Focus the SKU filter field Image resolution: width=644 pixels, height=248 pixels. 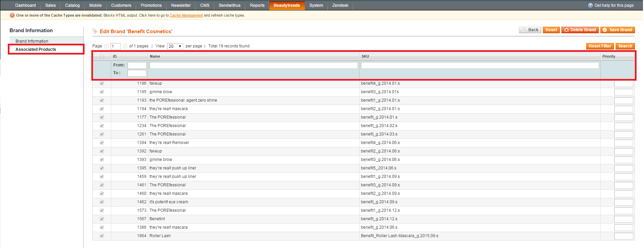pyautogui.click(x=480, y=65)
